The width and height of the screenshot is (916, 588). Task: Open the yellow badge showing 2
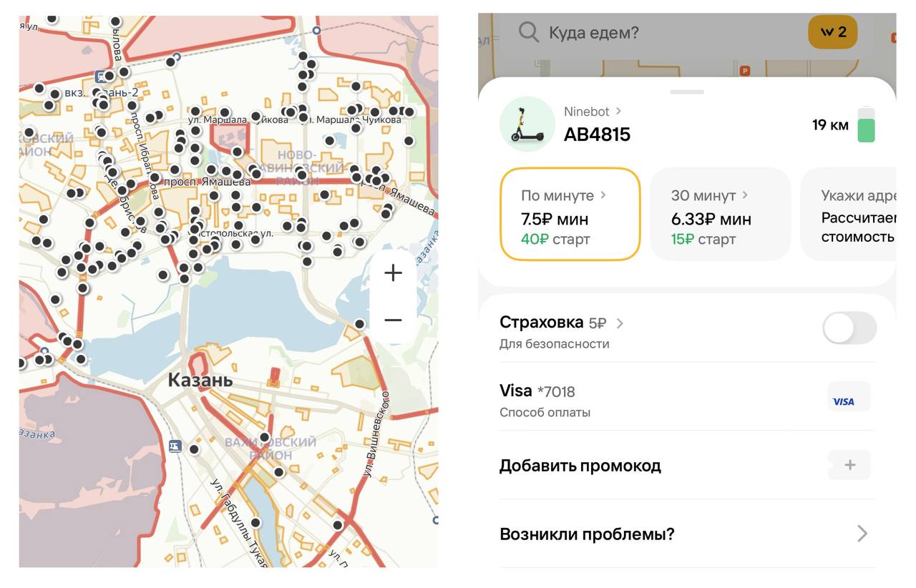832,32
